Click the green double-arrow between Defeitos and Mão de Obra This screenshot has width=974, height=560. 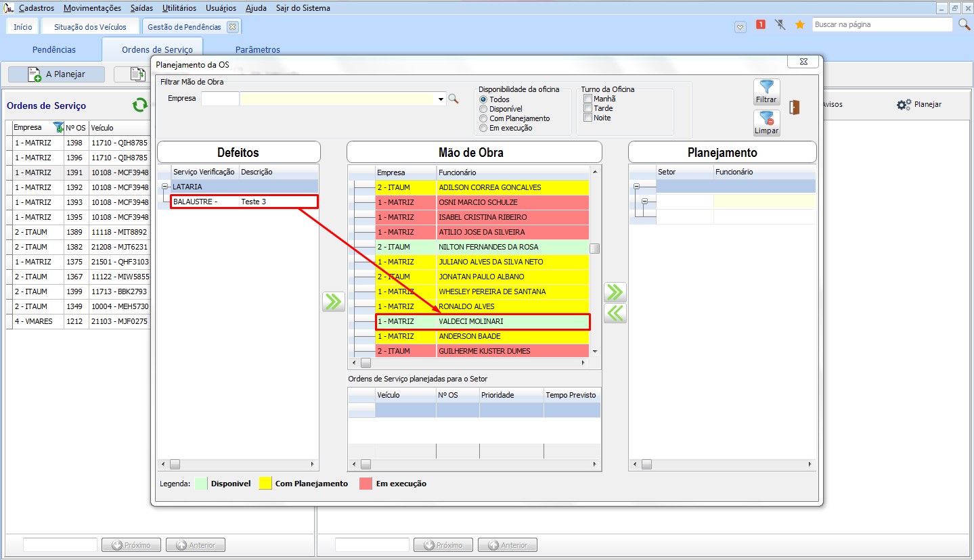click(x=333, y=302)
